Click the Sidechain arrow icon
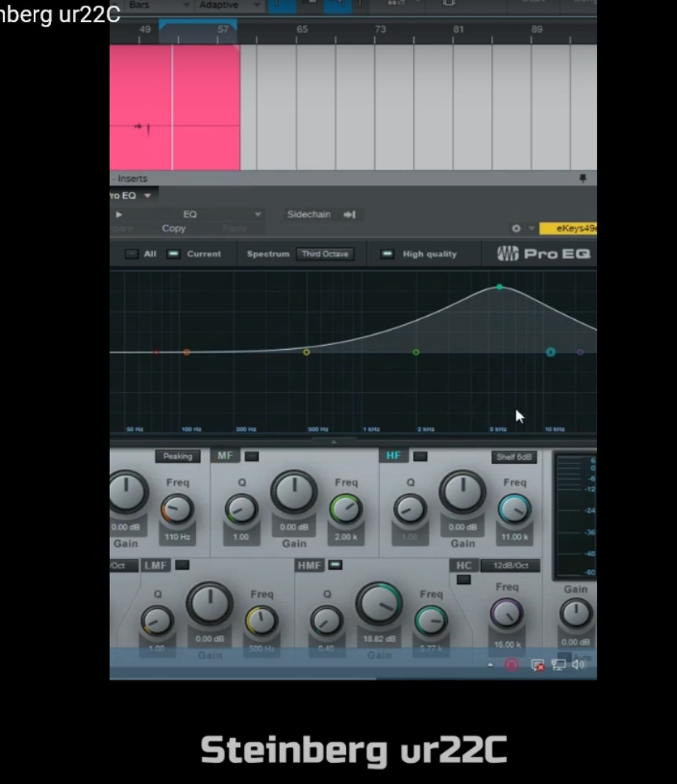 349,215
